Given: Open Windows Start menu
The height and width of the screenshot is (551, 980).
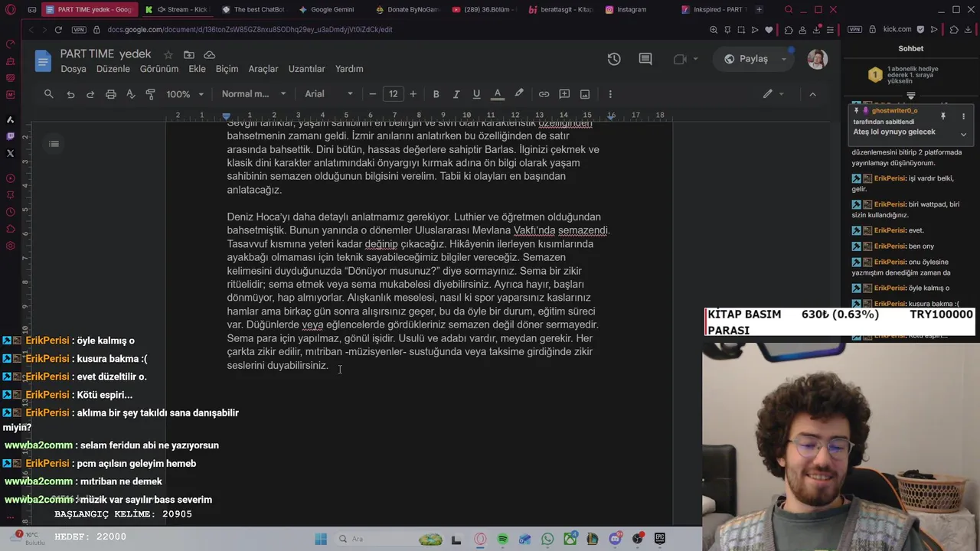Looking at the screenshot, I should tap(321, 539).
